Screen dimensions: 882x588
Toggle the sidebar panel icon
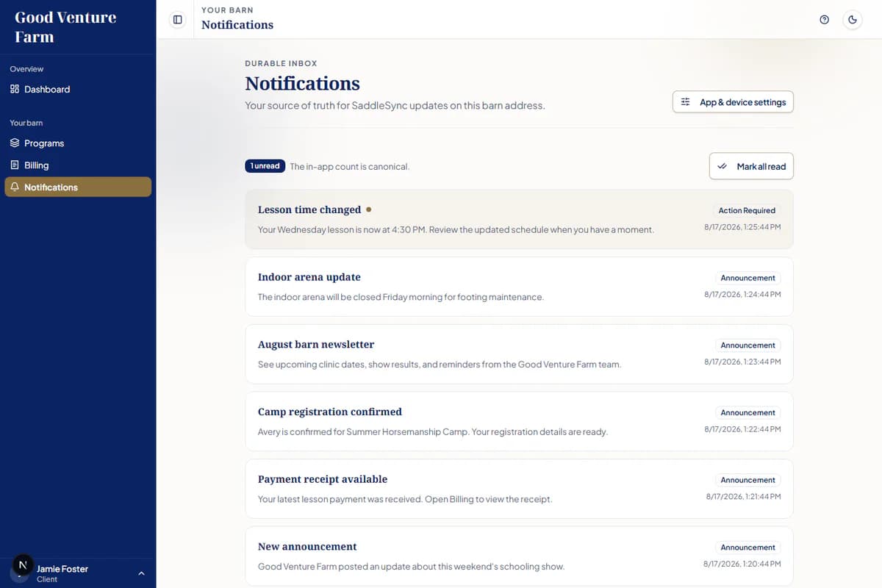(177, 20)
